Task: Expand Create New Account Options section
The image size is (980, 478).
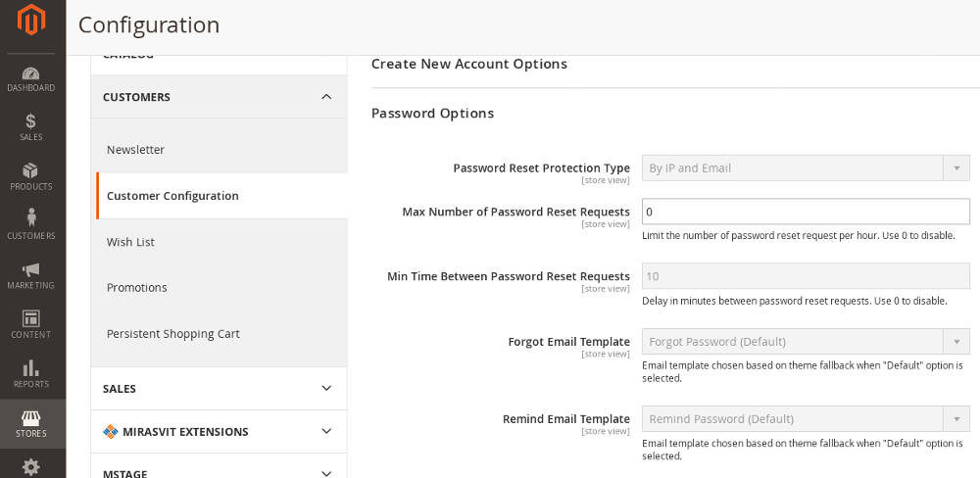Action: tap(469, 64)
